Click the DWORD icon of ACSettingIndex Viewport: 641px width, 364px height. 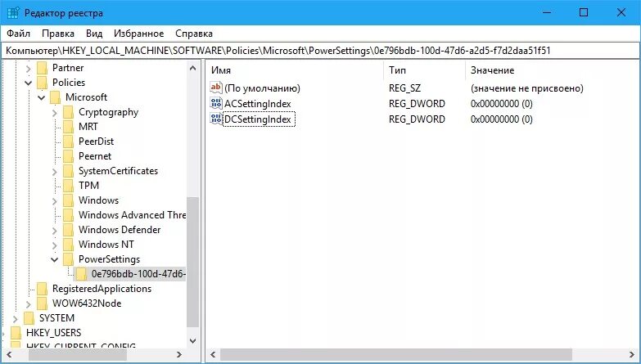click(x=215, y=103)
